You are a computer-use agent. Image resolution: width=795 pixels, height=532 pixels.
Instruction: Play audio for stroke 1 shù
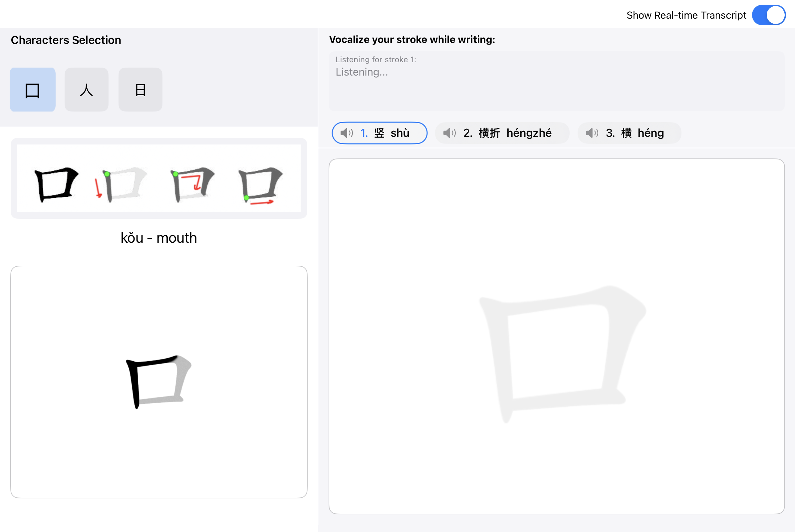347,133
